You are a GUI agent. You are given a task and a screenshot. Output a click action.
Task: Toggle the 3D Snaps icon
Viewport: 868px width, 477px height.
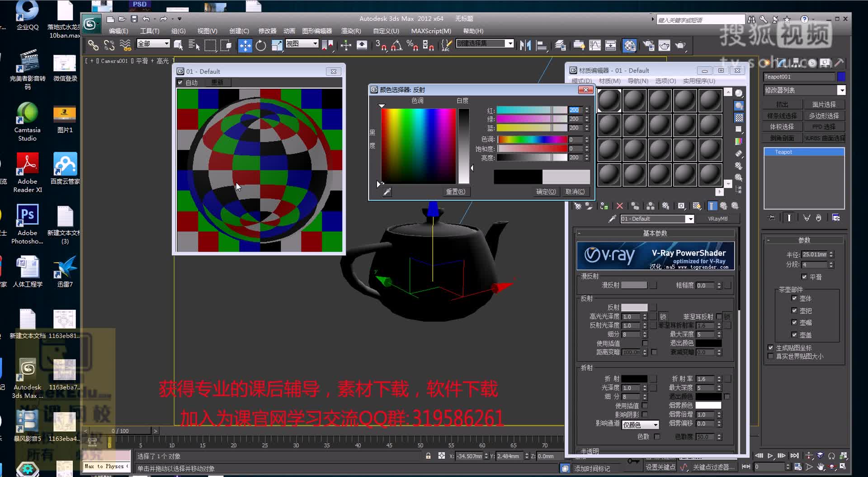[x=381, y=45]
